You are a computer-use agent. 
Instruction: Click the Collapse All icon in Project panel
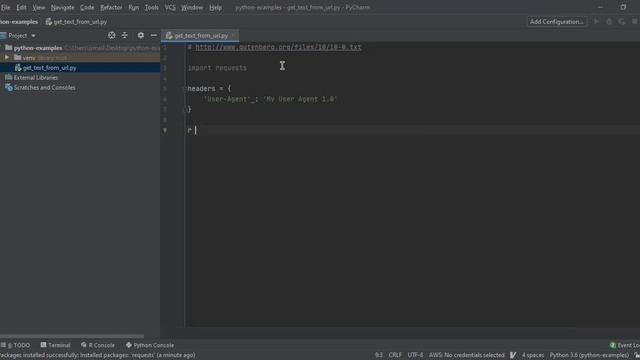pyautogui.click(x=124, y=36)
